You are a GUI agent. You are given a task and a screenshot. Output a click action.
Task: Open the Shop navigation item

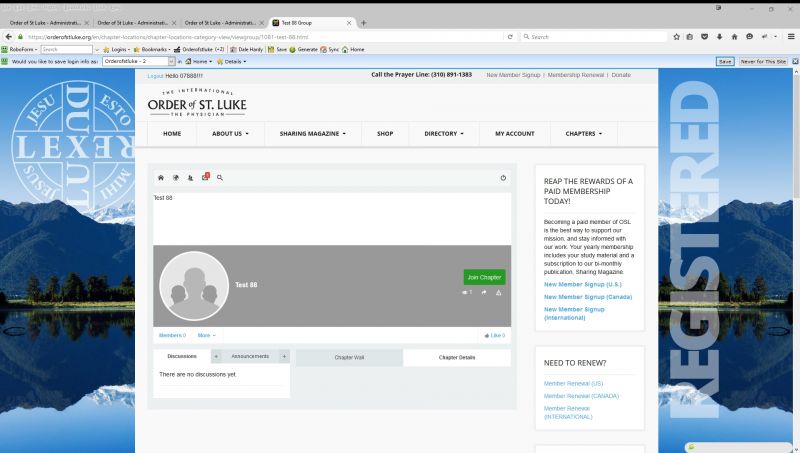(x=385, y=134)
